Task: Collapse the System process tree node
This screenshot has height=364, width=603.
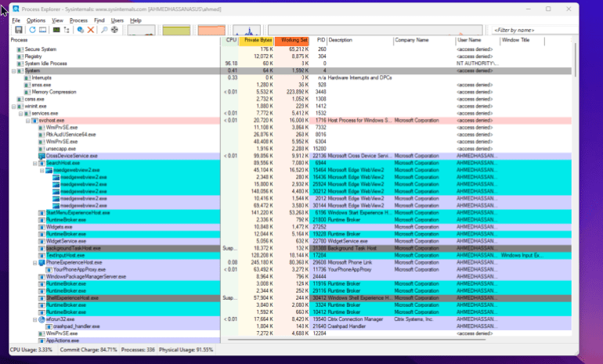Action: point(15,70)
